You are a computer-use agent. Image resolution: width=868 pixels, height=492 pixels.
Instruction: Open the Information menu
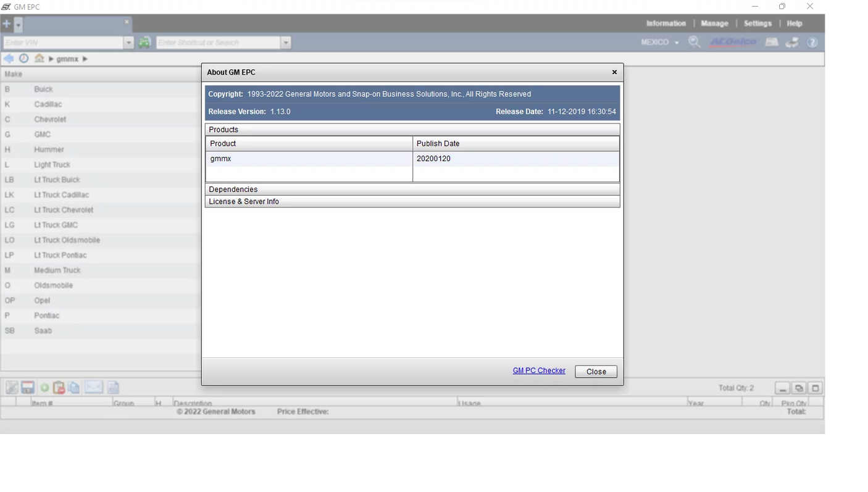[x=666, y=23]
